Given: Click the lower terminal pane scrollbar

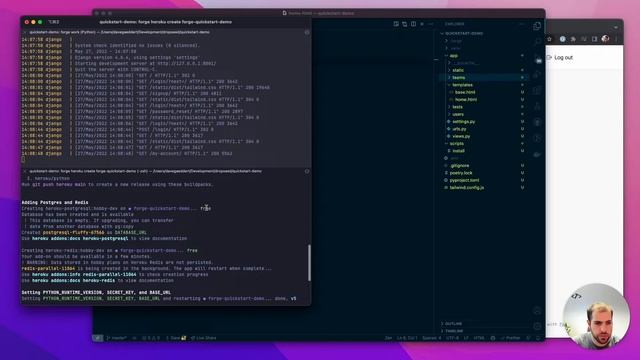Looking at the screenshot, I should tap(309, 262).
